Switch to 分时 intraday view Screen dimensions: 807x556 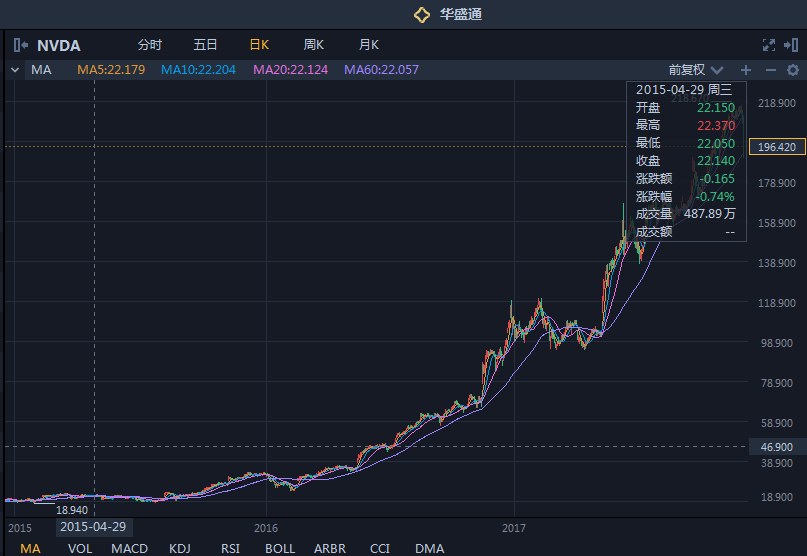click(x=150, y=45)
